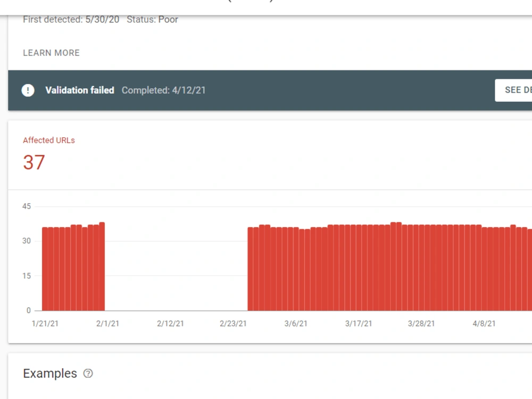This screenshot has height=399, width=532.
Task: Click the chart bar above the 3/28/21 label
Action: (421, 268)
